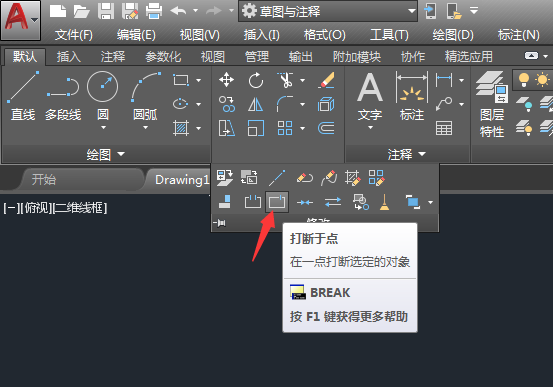Screen dimensions: 553x387
Task: Save drawing with the floppy icon
Action: (106, 11)
